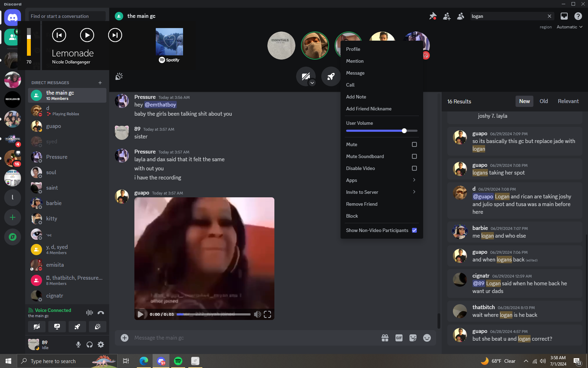
Task: Skip to next track in media overlay
Action: [115, 35]
